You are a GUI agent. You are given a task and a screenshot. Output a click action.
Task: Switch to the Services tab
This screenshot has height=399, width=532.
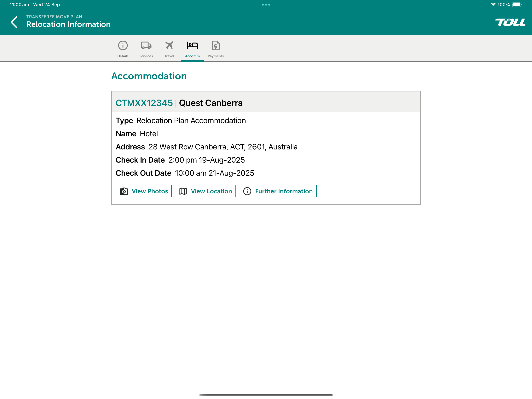pyautogui.click(x=146, y=49)
